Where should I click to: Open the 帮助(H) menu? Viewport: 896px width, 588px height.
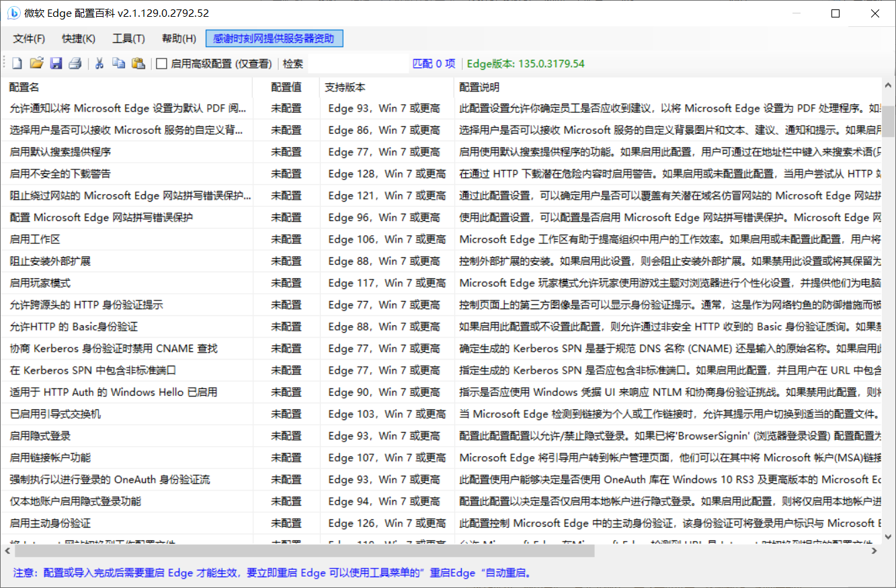[179, 39]
